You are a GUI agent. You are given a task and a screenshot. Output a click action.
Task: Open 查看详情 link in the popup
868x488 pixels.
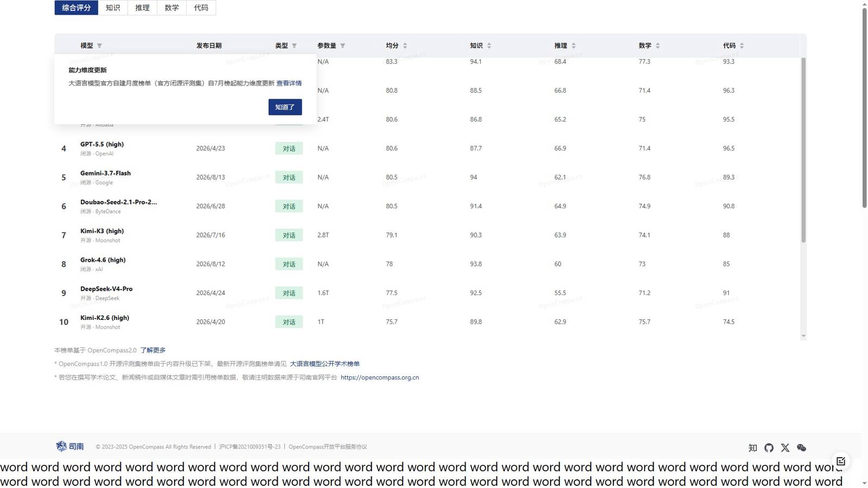(289, 83)
